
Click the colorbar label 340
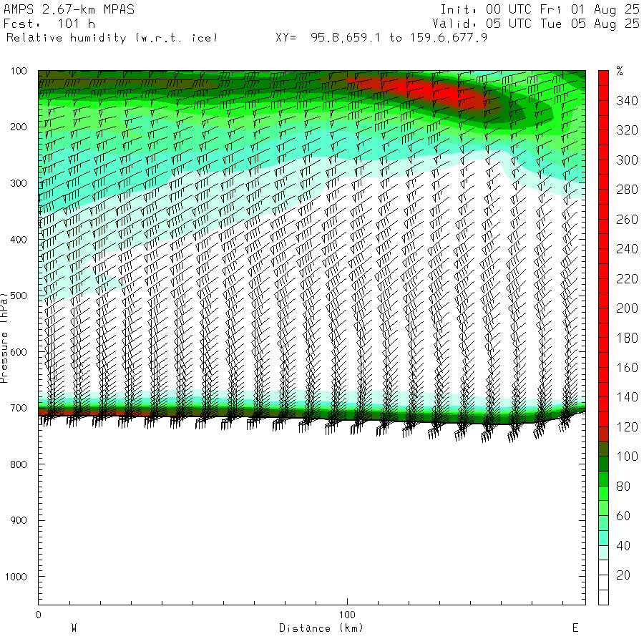tap(627, 101)
